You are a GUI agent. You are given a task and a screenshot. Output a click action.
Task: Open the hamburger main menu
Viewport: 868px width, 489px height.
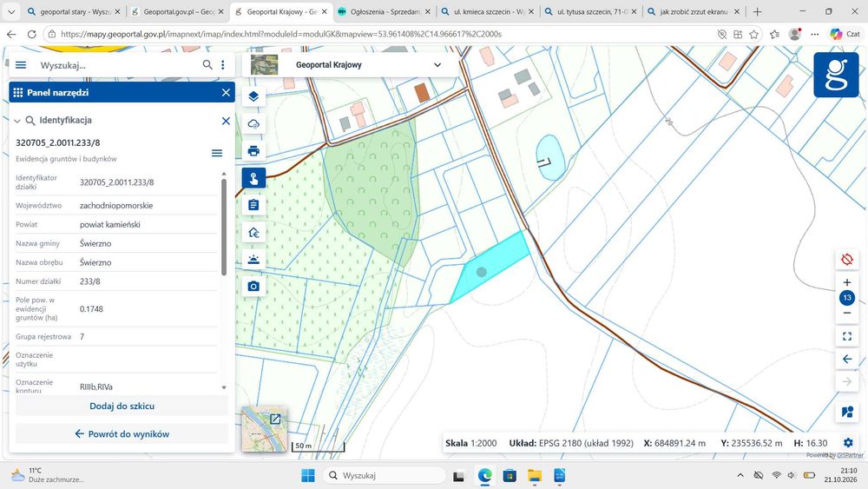21,65
